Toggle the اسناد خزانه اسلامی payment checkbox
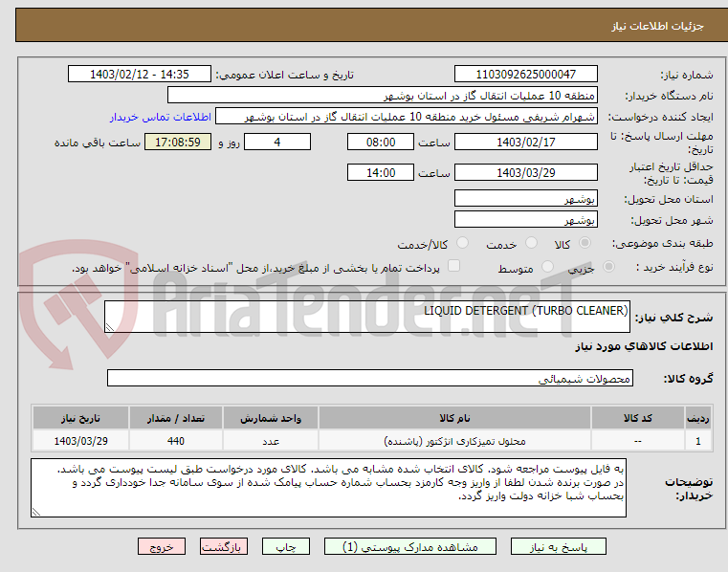 click(453, 266)
